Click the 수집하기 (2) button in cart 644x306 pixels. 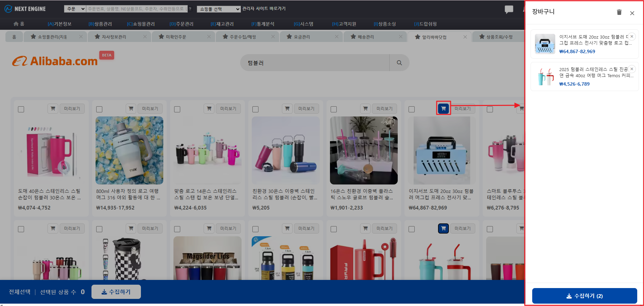584,296
